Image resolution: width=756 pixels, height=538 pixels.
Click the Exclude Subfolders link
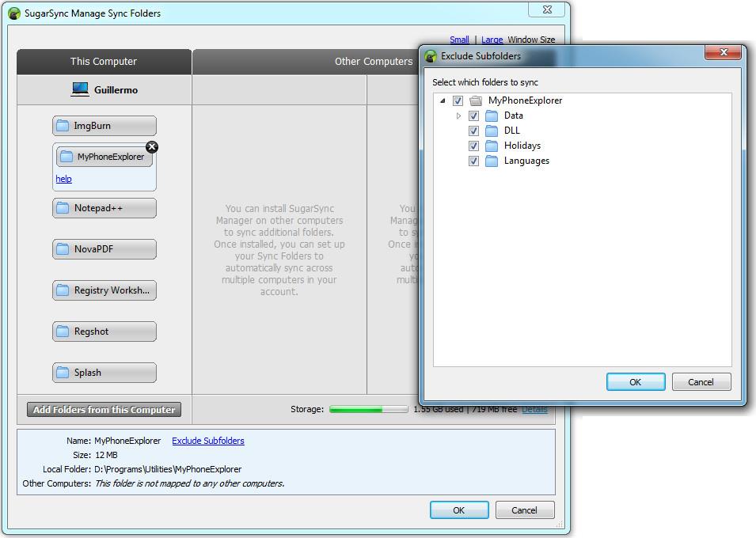tap(208, 441)
